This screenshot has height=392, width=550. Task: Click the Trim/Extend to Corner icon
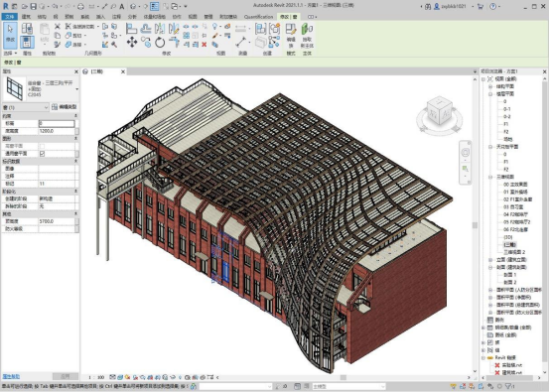[174, 42]
